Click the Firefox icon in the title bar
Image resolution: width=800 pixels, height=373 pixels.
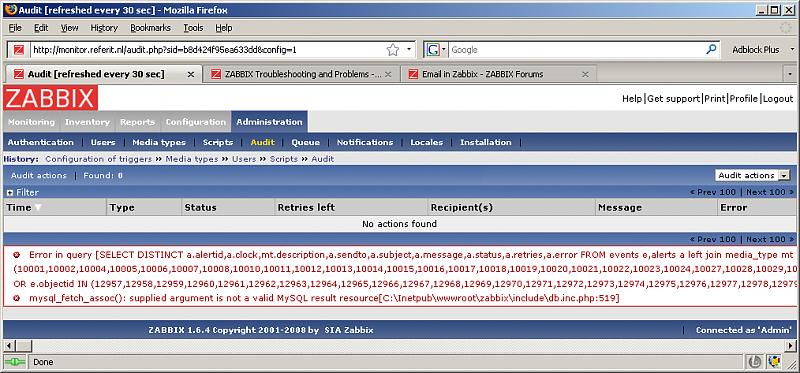(x=10, y=10)
